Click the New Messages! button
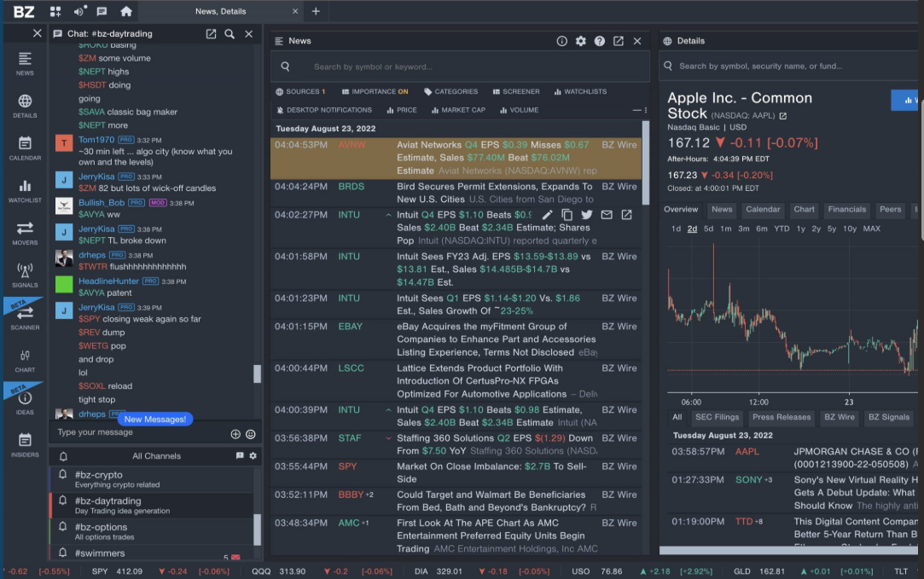The height and width of the screenshot is (579, 924). pyautogui.click(x=154, y=420)
